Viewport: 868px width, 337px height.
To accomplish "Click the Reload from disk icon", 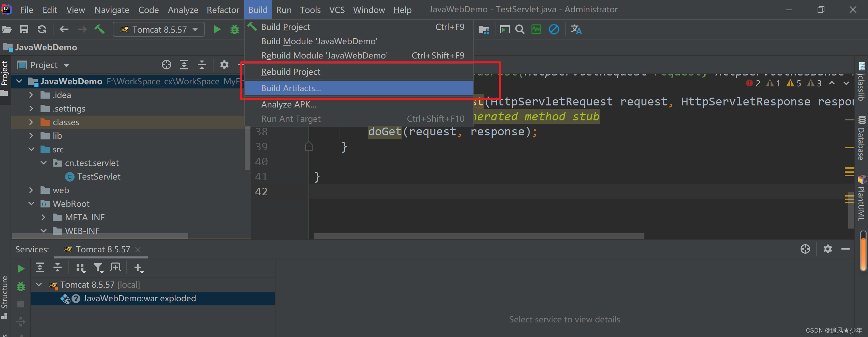I will point(42,30).
